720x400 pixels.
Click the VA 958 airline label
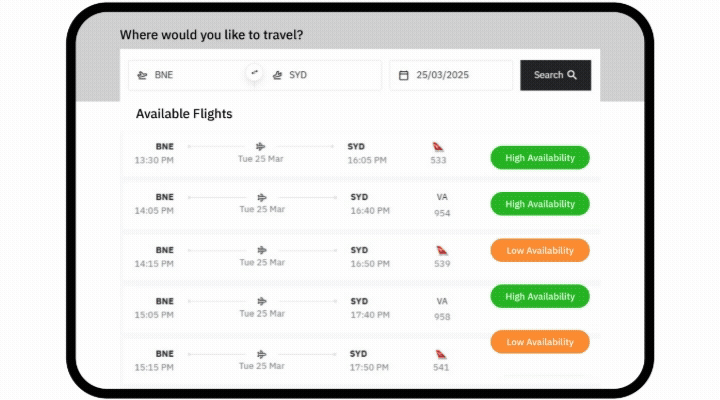442,309
